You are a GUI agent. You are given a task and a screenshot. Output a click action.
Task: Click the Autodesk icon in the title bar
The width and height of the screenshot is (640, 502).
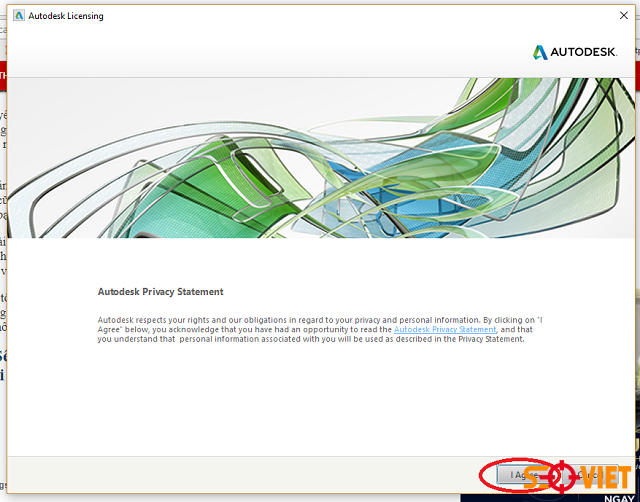[x=18, y=16]
